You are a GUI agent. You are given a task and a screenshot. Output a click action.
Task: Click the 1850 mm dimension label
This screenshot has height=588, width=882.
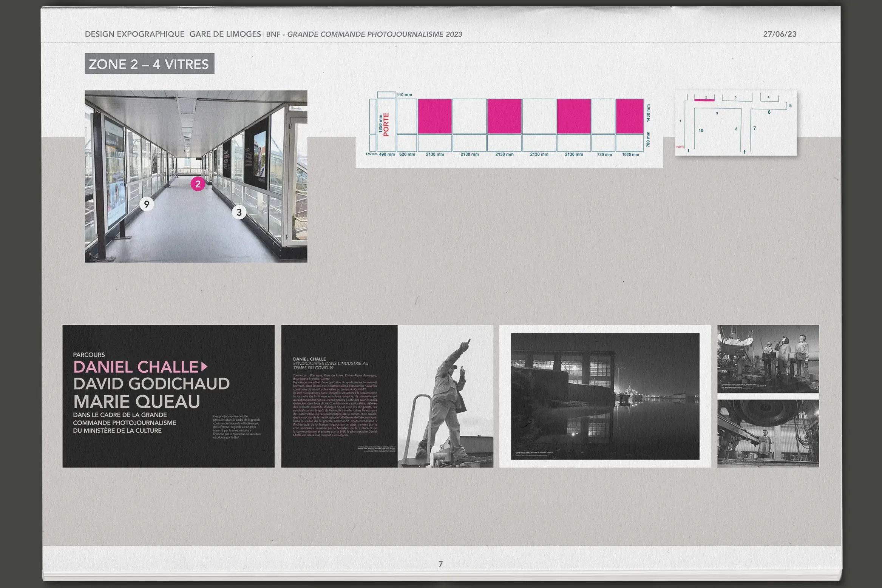point(380,124)
